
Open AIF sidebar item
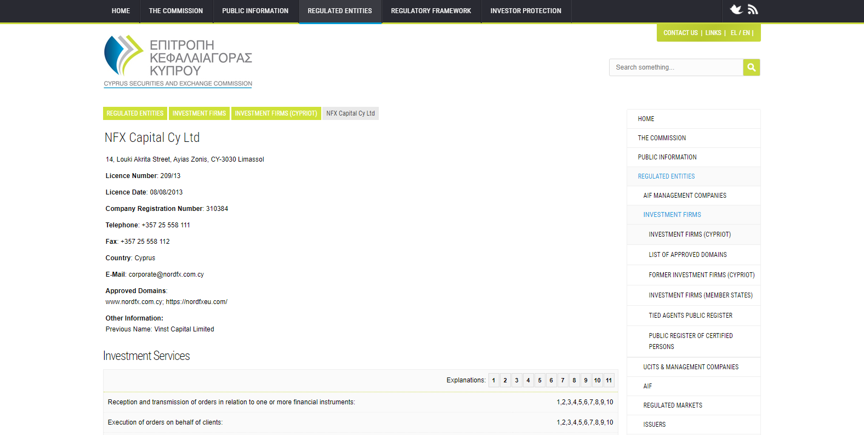(694, 386)
